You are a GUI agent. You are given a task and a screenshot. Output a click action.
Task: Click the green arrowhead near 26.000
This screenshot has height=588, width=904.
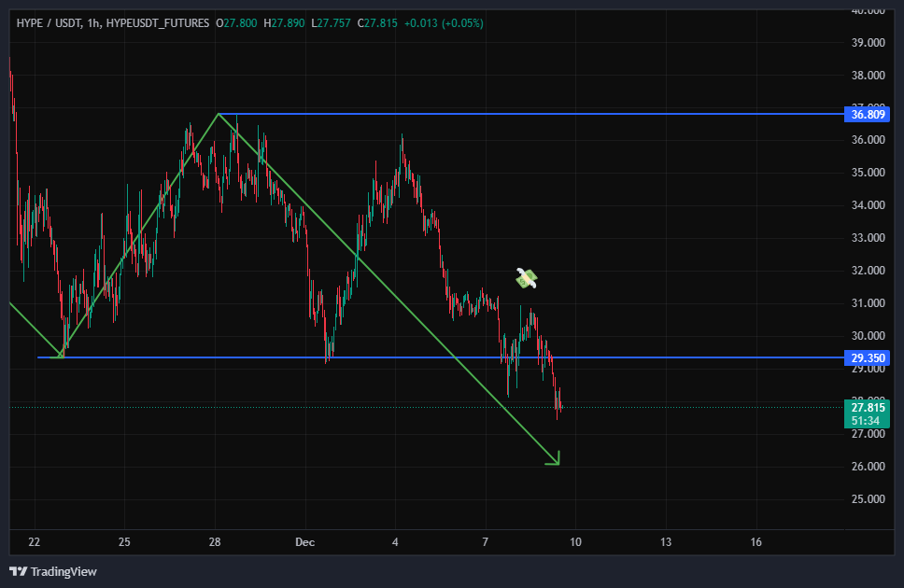pos(555,459)
